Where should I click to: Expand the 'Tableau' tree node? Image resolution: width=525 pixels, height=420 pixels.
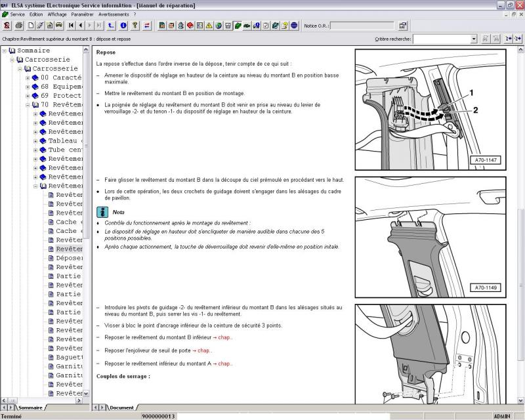[x=35, y=141]
